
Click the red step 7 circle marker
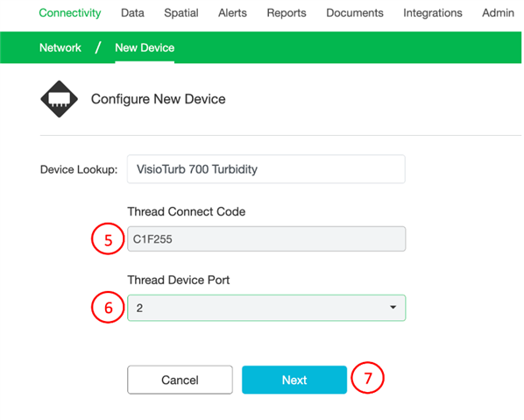[368, 378]
